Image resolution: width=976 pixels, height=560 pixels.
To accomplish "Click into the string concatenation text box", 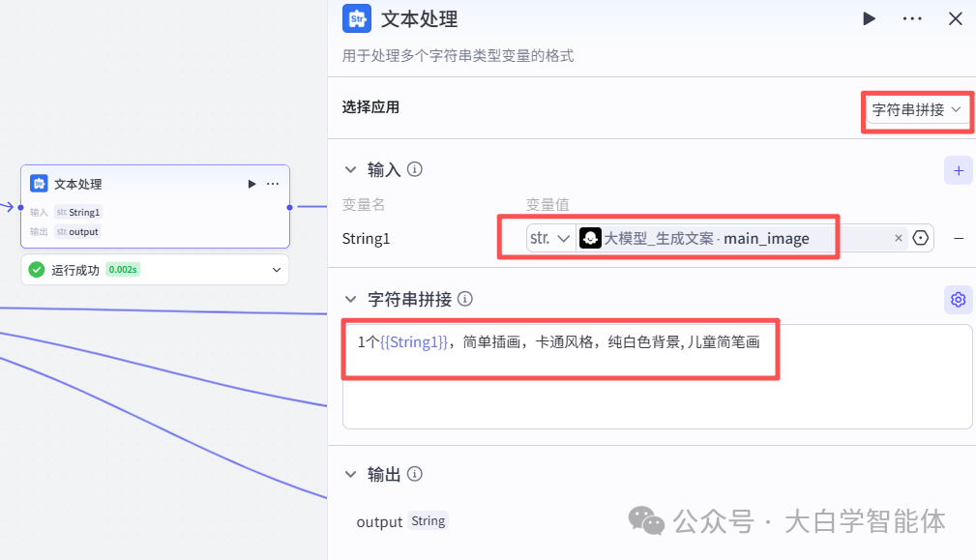I will coord(658,376).
